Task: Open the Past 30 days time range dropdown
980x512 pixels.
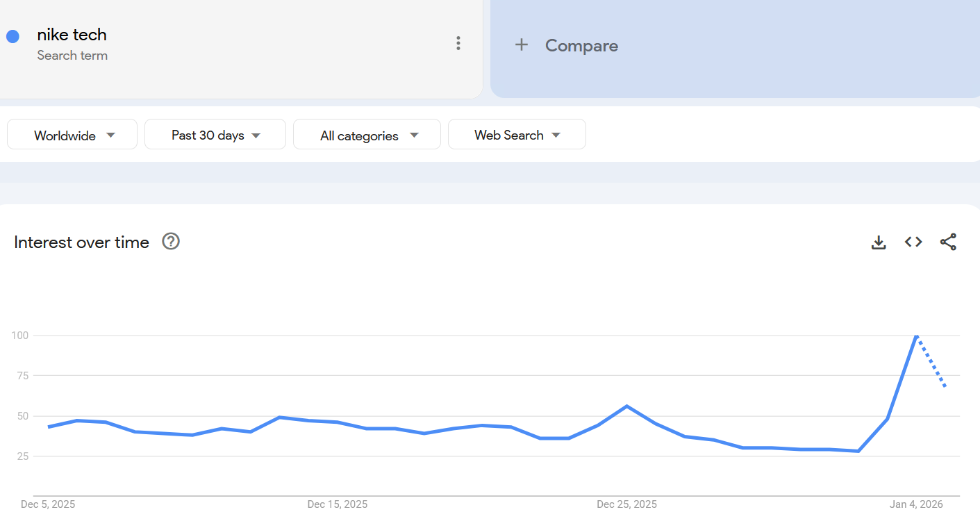Action: point(215,135)
